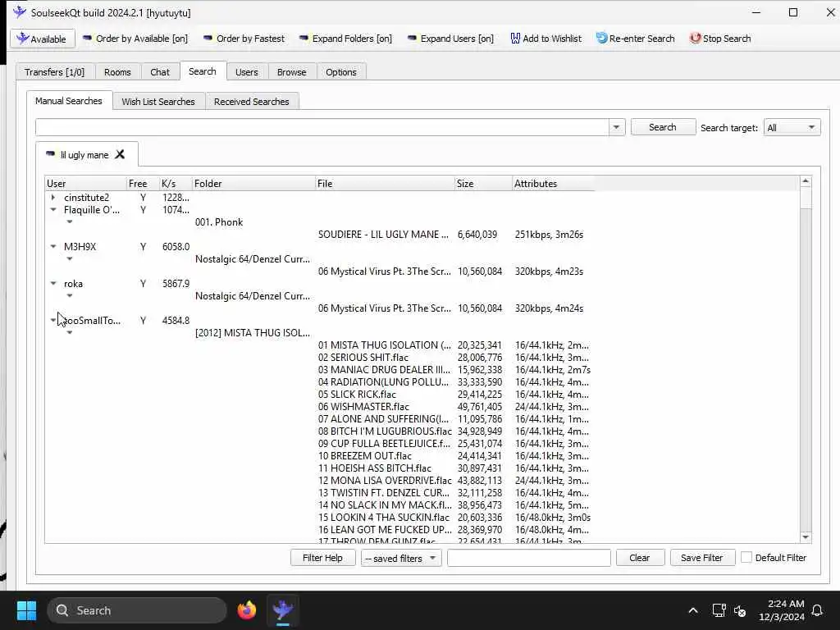
Task: Click the Clear filter button
Action: pyautogui.click(x=640, y=558)
